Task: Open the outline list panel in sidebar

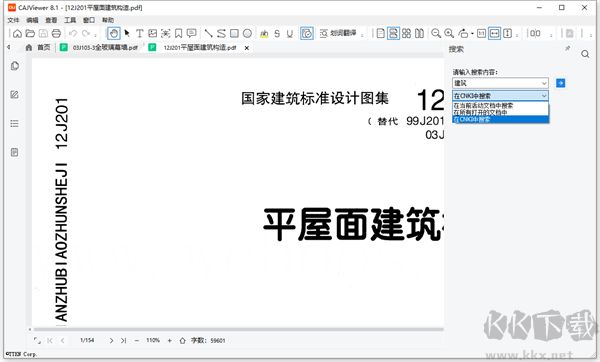Action: pyautogui.click(x=15, y=123)
